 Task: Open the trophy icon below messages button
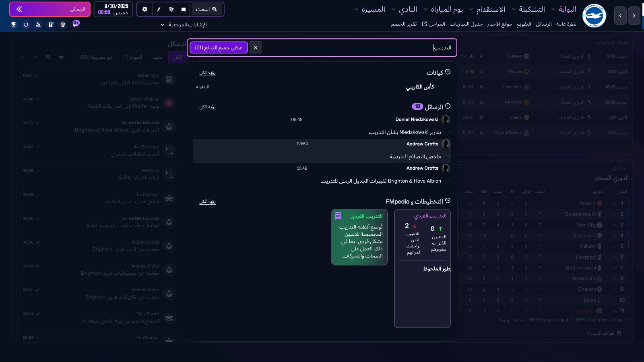[x=14, y=25]
